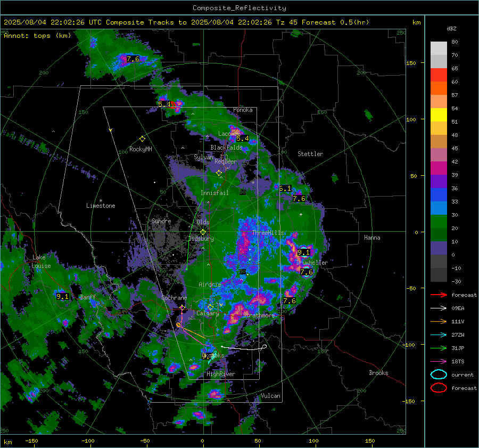Pick the red 65 dBZ swatch
This screenshot has width=479, height=448.
coord(439,75)
